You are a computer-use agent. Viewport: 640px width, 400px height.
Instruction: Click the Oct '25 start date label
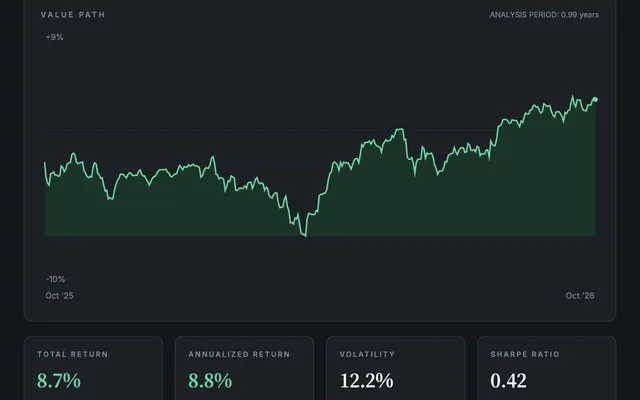tap(60, 296)
